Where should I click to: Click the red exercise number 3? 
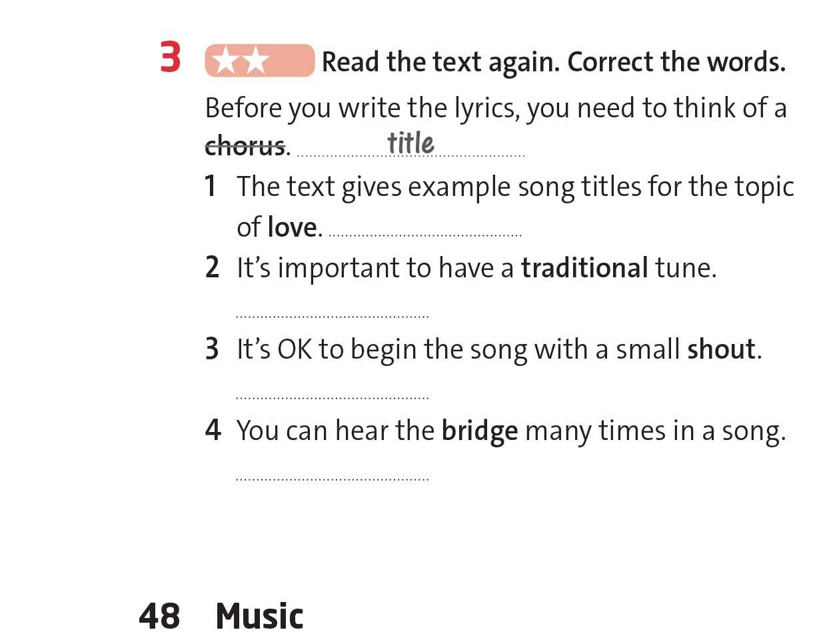pos(170,58)
